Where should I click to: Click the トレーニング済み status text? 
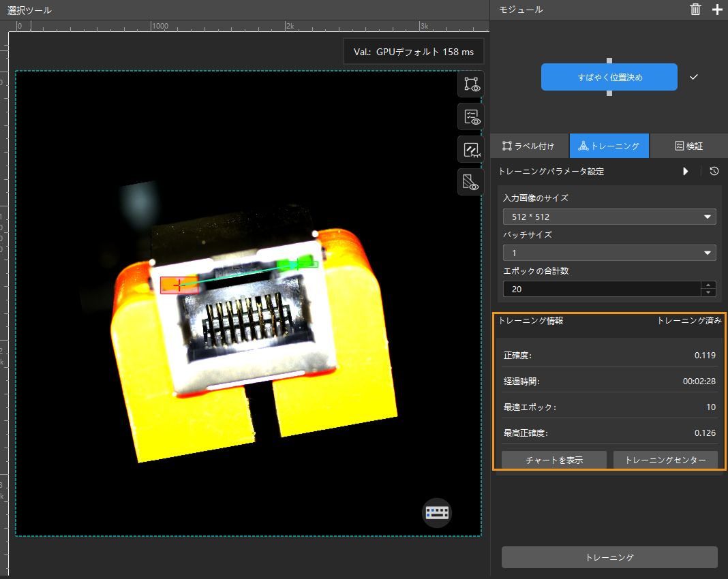[x=689, y=321]
